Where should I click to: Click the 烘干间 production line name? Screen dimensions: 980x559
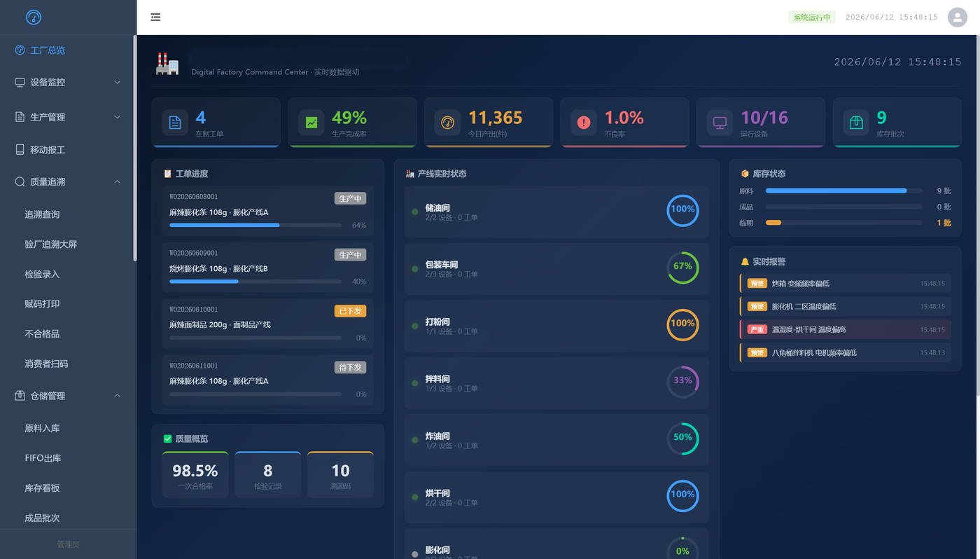[x=437, y=493]
